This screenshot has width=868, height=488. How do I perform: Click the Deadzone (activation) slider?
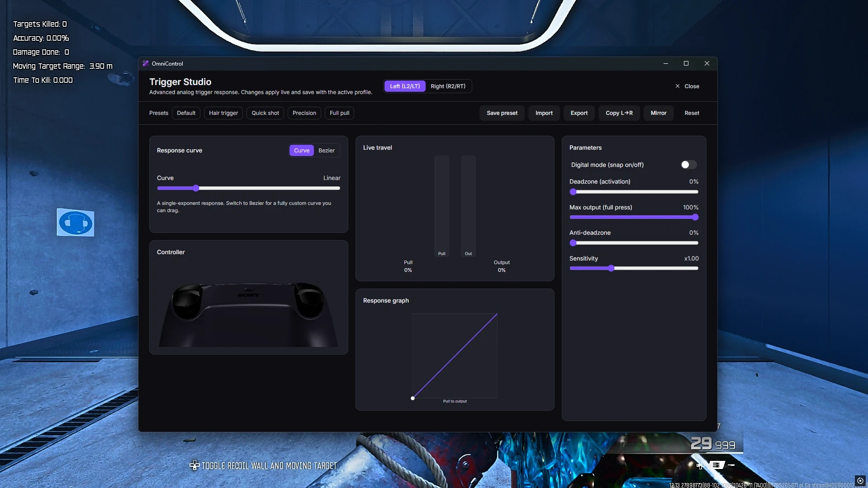634,192
